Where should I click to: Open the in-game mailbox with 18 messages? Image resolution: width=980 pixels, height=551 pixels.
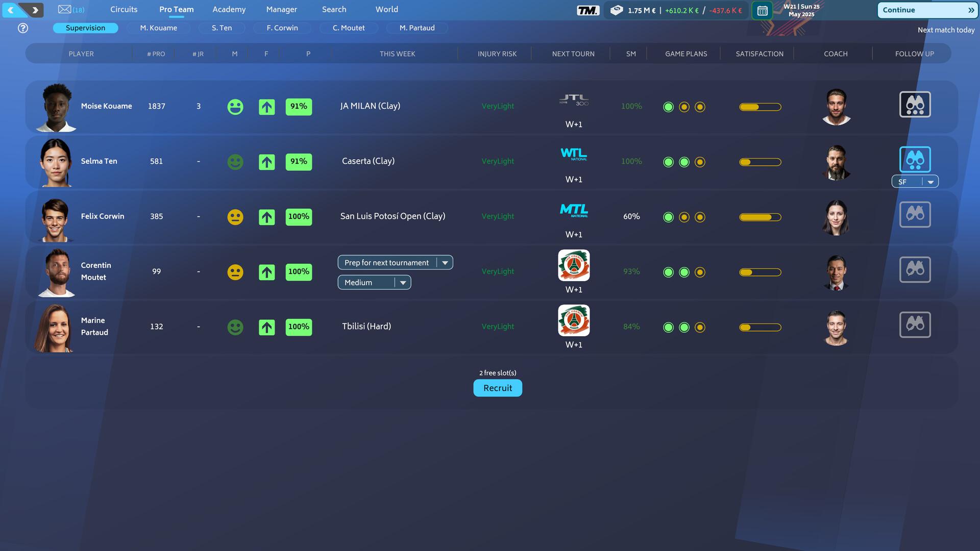tap(65, 9)
